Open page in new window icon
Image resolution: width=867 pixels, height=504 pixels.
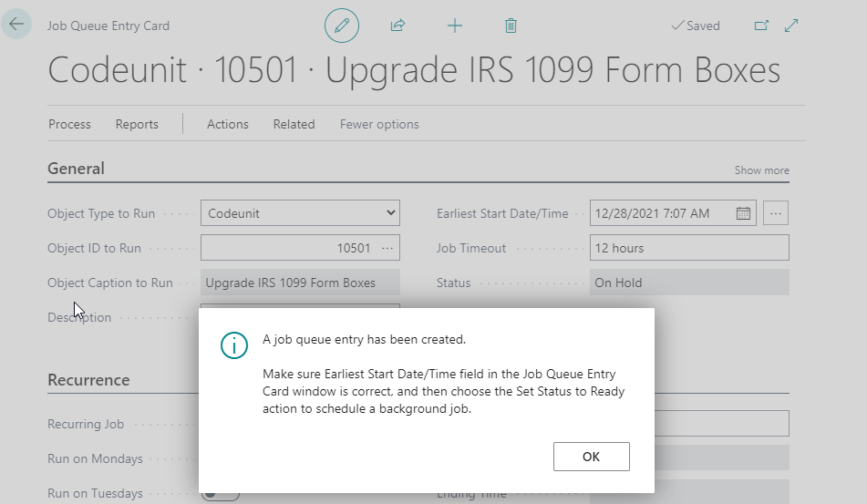coord(761,26)
